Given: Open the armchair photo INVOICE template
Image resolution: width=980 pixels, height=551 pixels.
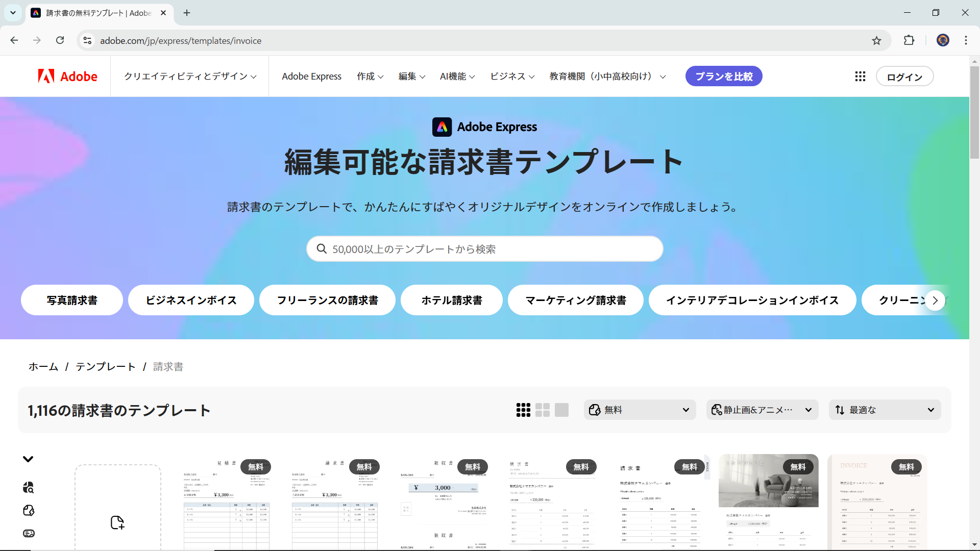Looking at the screenshot, I should tap(769, 502).
